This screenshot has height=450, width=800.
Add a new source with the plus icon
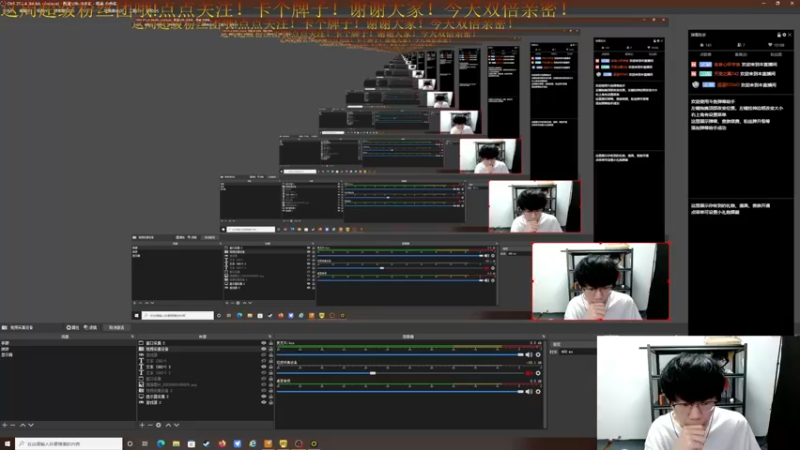142,425
